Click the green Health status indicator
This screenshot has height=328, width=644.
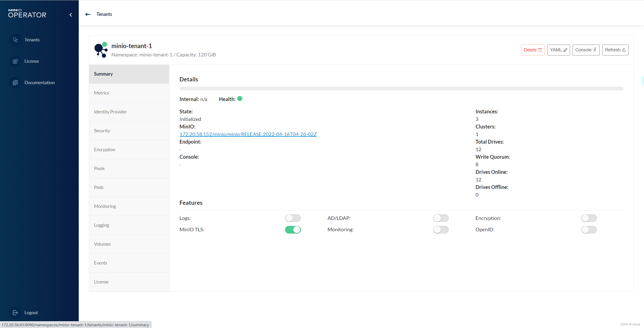coord(240,99)
